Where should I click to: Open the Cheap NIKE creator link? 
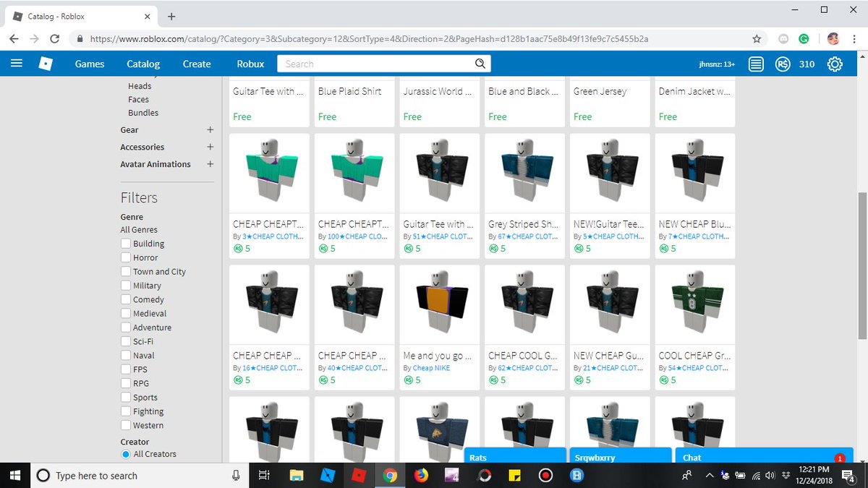pyautogui.click(x=431, y=368)
